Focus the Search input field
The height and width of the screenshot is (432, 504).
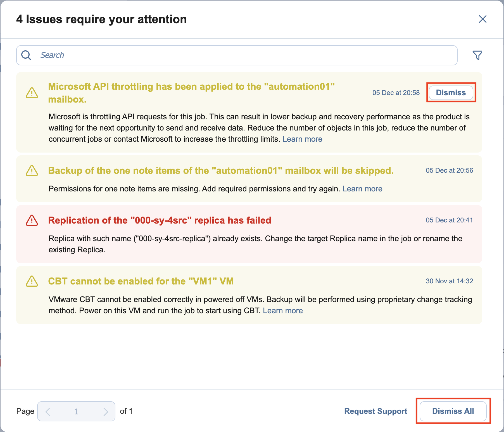(x=246, y=55)
